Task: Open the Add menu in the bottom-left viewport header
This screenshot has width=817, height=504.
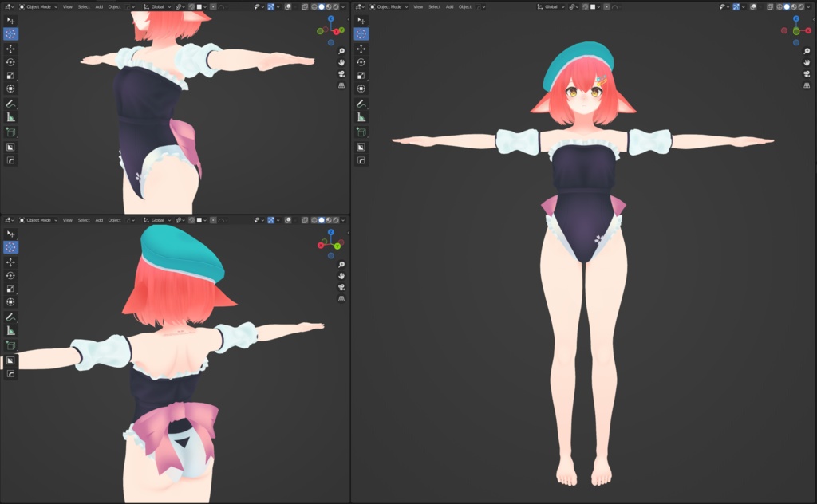Action: coord(99,220)
